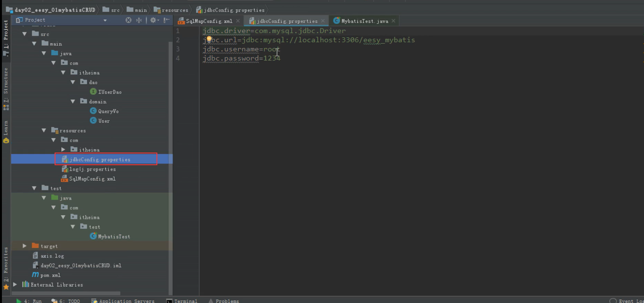Switch to MybatisTest.java tab

pos(364,21)
